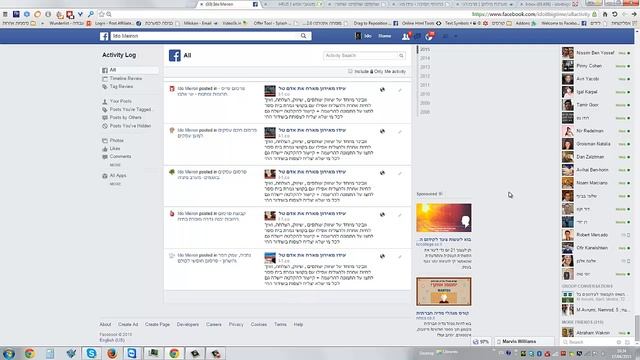Click the Activity Search magnifier icon
The image size is (640, 360).
401,56
